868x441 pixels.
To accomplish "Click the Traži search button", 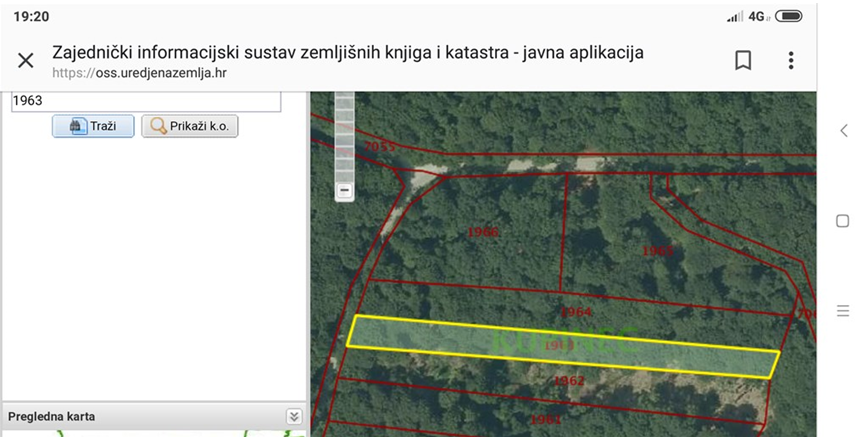I will click(x=93, y=127).
